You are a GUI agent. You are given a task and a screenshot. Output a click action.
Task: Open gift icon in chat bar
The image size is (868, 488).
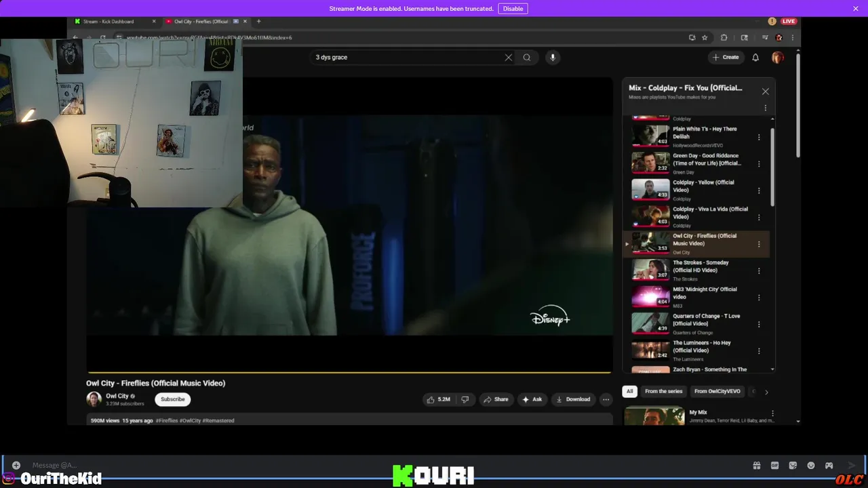click(757, 465)
